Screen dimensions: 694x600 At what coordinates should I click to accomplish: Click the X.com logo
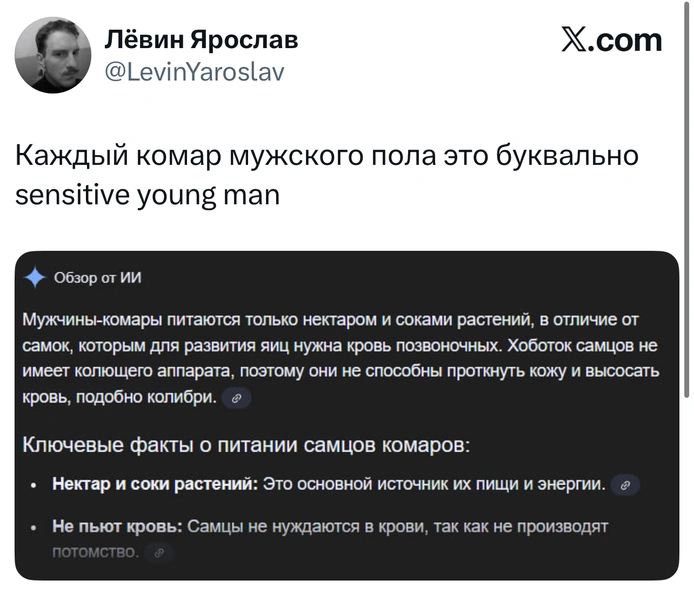[x=612, y=40]
